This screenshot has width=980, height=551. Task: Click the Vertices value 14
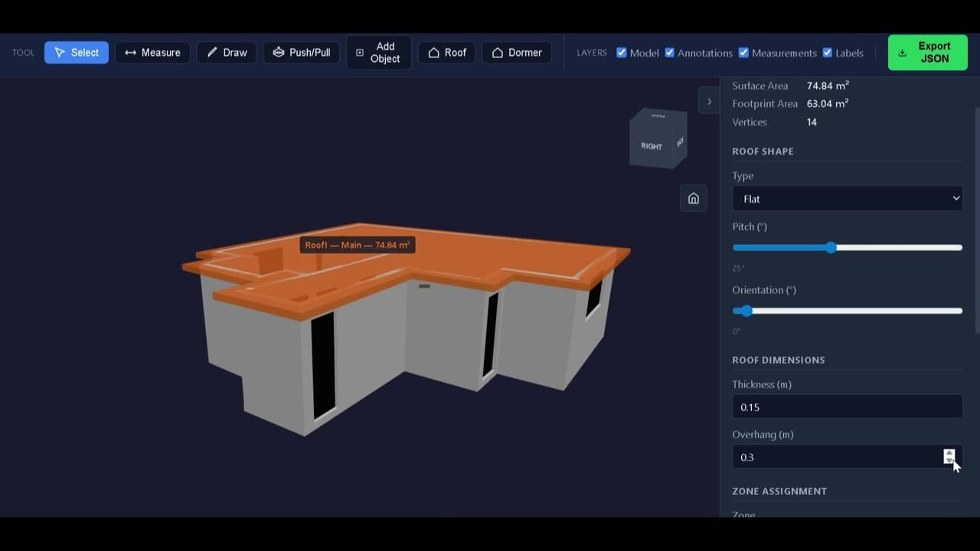point(812,122)
